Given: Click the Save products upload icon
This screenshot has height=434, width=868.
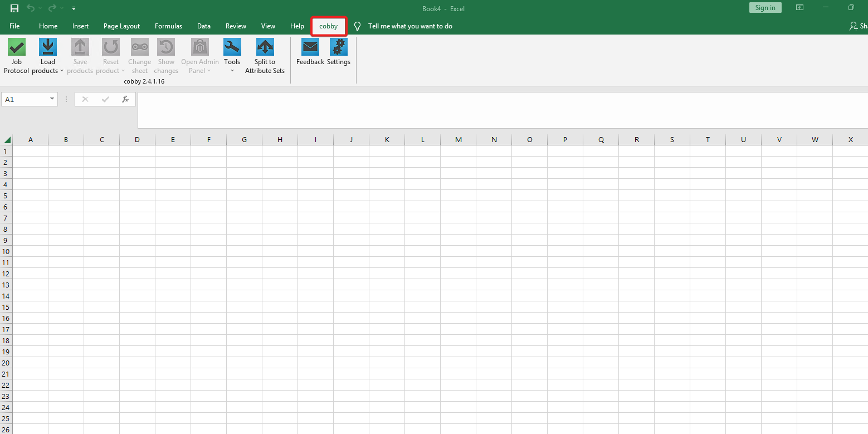Looking at the screenshot, I should [80, 47].
